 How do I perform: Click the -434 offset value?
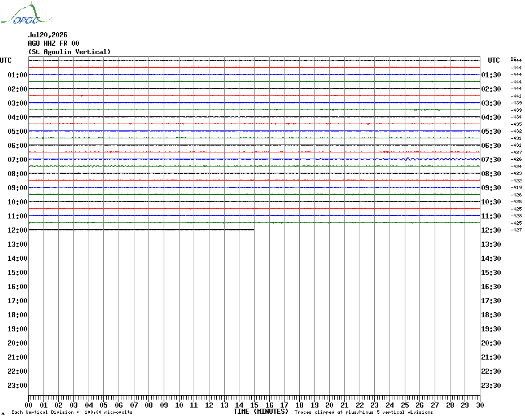click(x=517, y=117)
